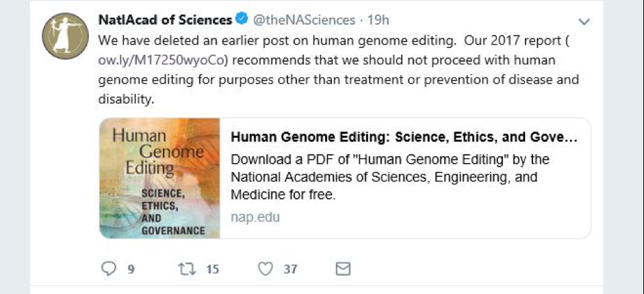
Task: Open the NatlAcad of Sciences profile avatar
Action: [64, 36]
